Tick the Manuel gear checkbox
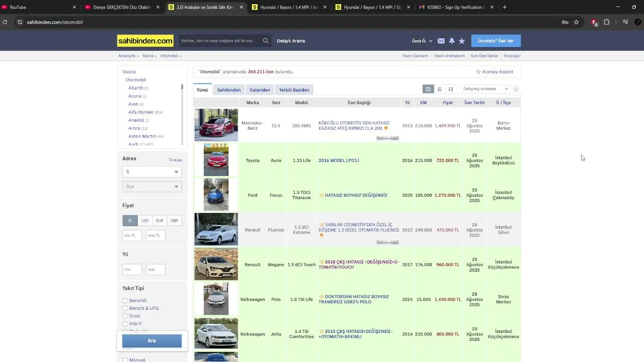 tap(125, 360)
